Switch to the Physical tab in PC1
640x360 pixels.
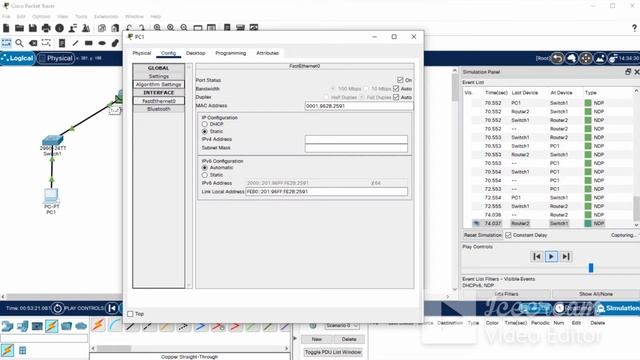coord(142,53)
